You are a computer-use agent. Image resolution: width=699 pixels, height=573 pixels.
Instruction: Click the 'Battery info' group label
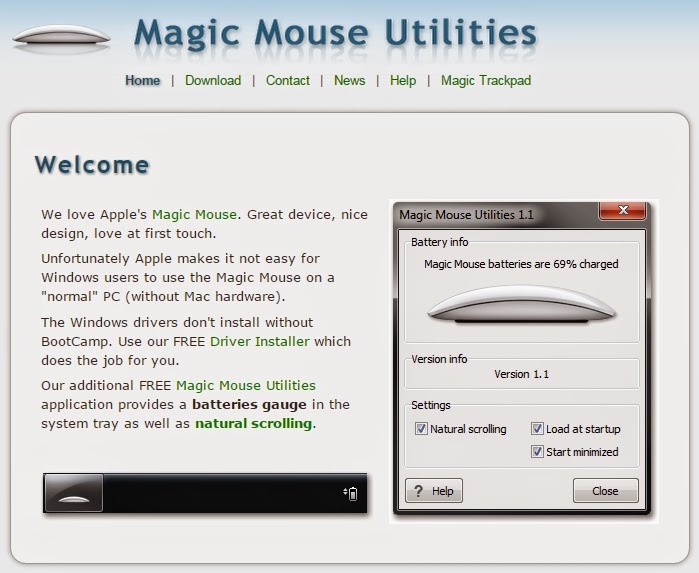440,242
